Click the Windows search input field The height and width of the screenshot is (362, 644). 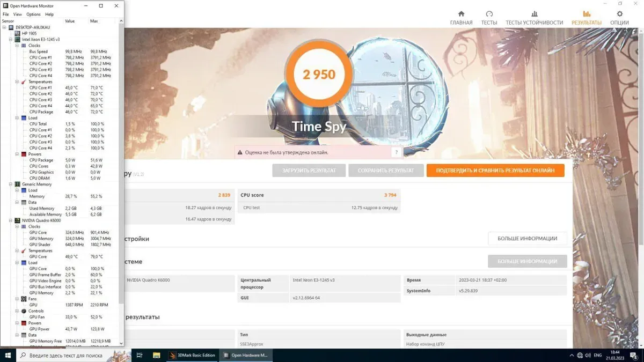(x=65, y=355)
